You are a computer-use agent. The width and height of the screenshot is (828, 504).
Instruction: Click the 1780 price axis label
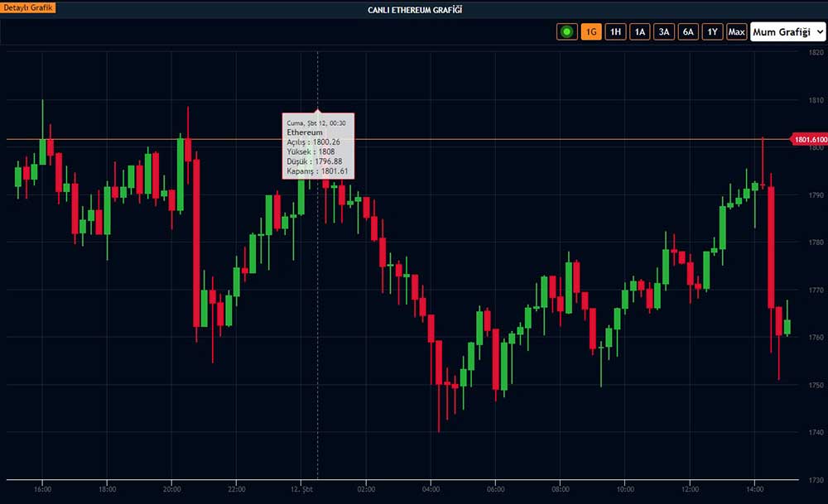click(x=816, y=242)
